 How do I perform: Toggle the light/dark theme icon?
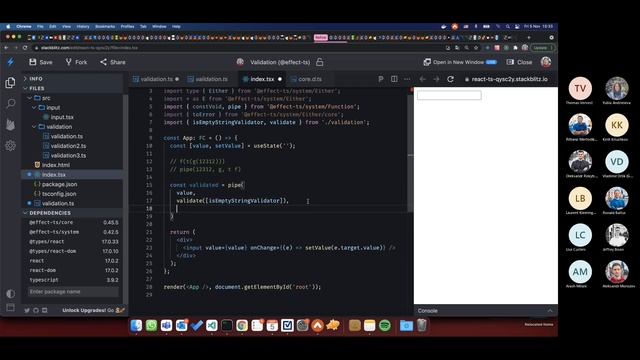coord(11,293)
